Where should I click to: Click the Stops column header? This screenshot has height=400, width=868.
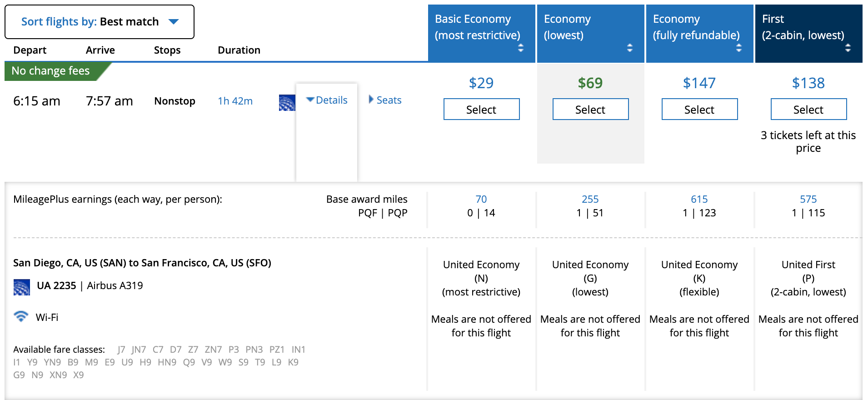tap(167, 50)
